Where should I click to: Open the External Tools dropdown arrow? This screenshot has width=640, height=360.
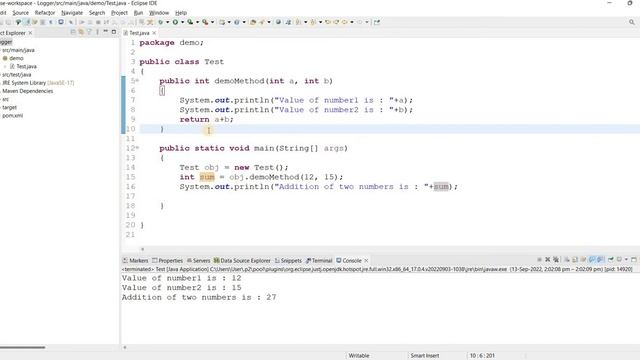click(x=212, y=22)
